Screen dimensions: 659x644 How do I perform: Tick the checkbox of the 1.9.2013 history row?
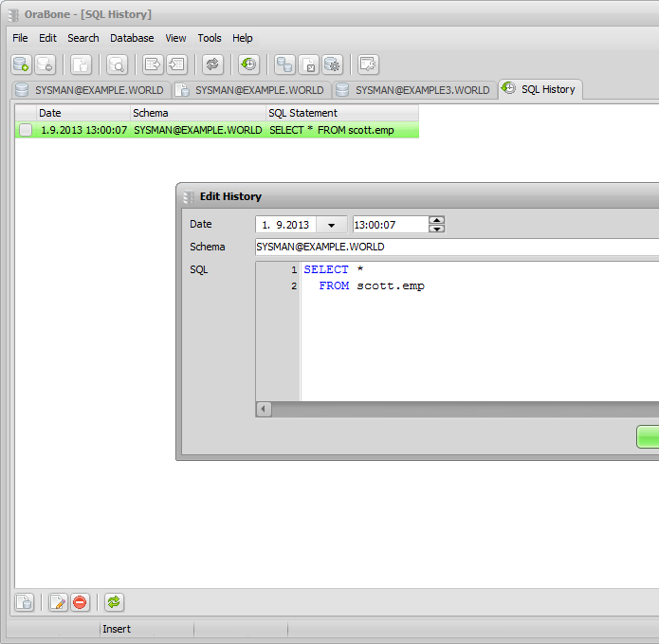coord(26,130)
